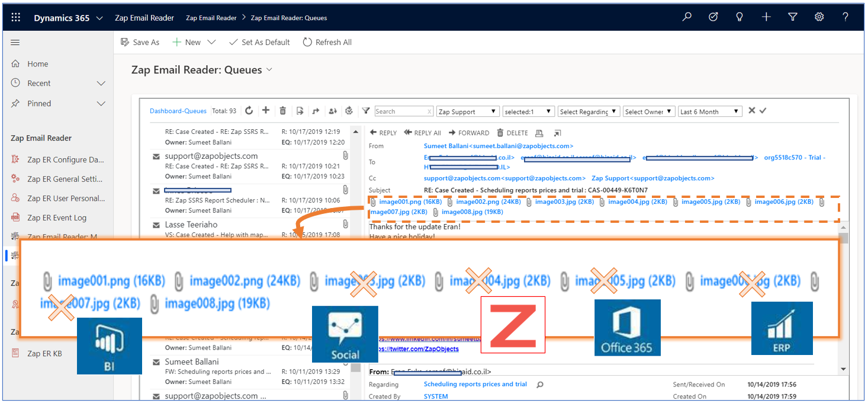Open the Select Regarding dropdown
The image size is (868, 403).
pos(589,111)
